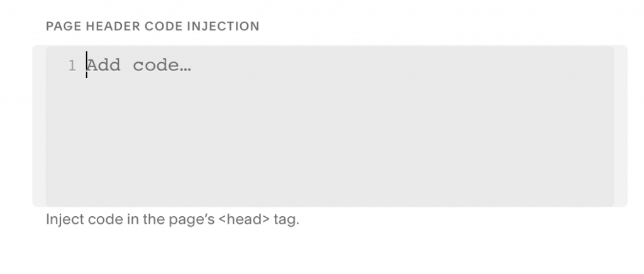Click the word "PAGE" in the section title
644x274 pixels.
[60, 26]
